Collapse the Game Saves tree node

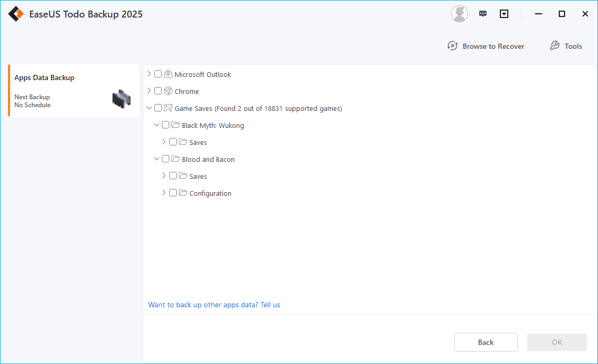[x=149, y=108]
